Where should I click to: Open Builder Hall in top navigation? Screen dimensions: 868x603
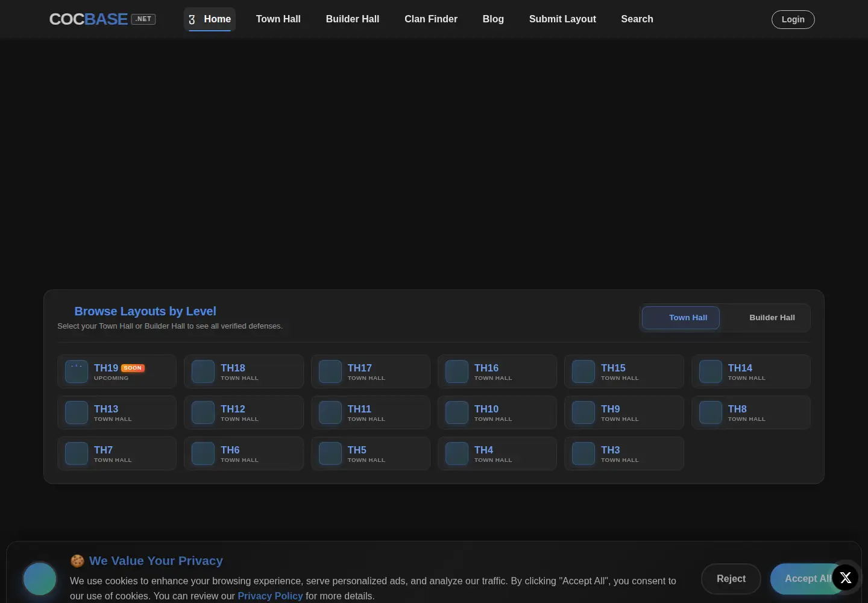(353, 19)
